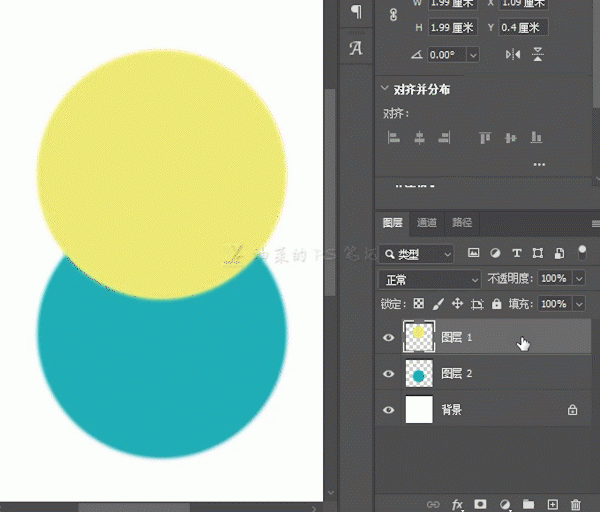Open the rotation angle dropdown

coord(473,55)
